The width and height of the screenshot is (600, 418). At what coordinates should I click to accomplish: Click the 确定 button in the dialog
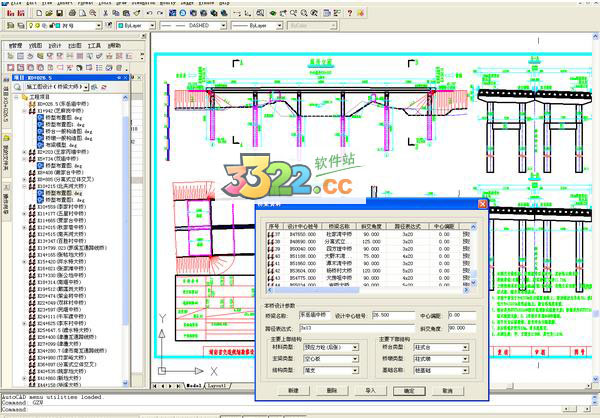click(409, 390)
